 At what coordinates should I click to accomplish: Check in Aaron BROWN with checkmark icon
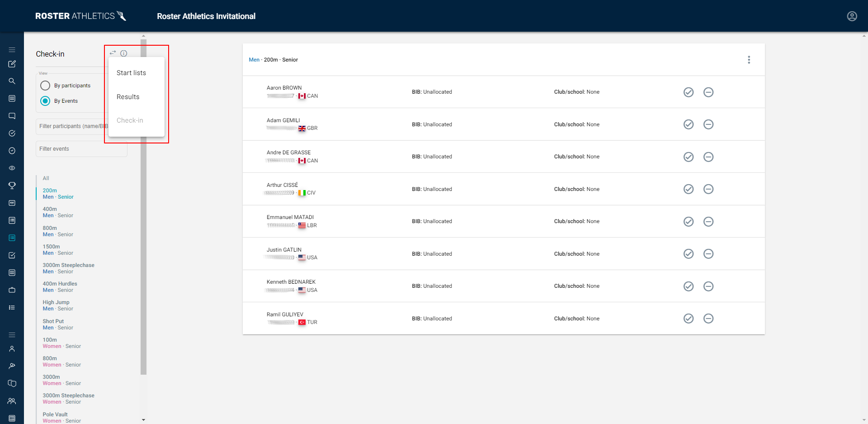pyautogui.click(x=689, y=92)
